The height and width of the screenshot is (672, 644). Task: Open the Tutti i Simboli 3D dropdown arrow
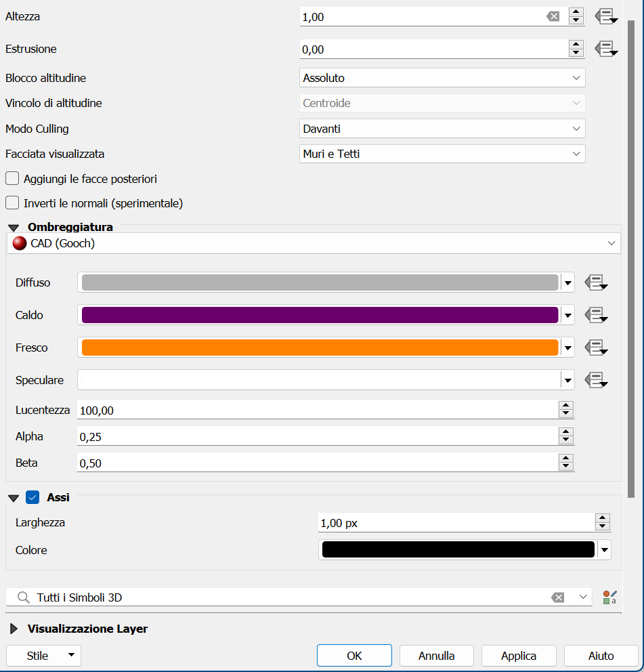coord(583,597)
